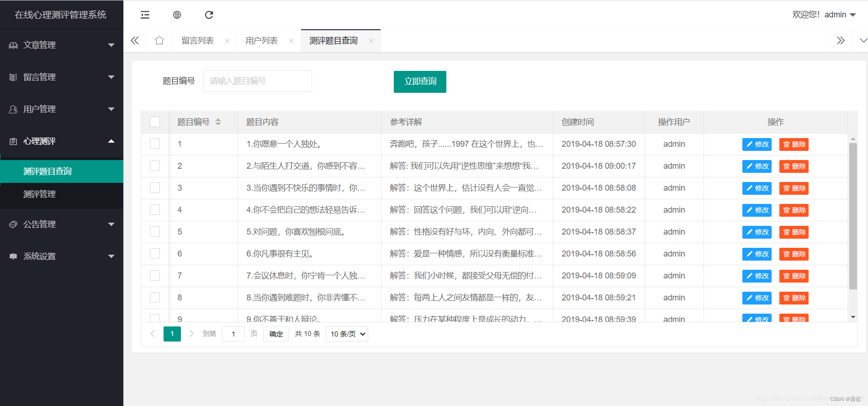The height and width of the screenshot is (406, 868).
Task: Check the box for row 4
Action: pyautogui.click(x=155, y=209)
